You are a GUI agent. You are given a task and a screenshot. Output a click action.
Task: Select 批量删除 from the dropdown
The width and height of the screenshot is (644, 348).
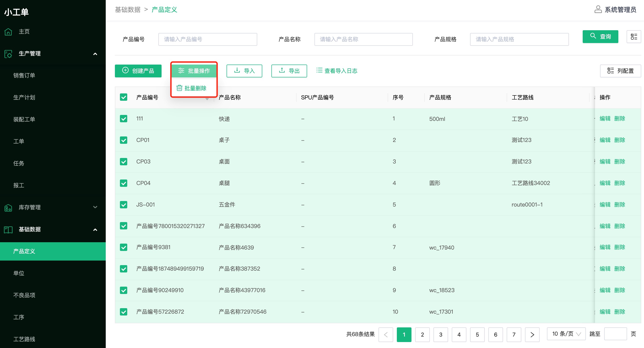click(x=192, y=88)
